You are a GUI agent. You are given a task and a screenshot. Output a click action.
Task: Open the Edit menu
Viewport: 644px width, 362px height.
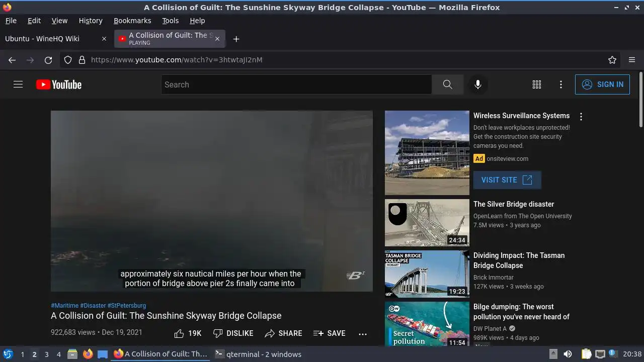click(34, 21)
